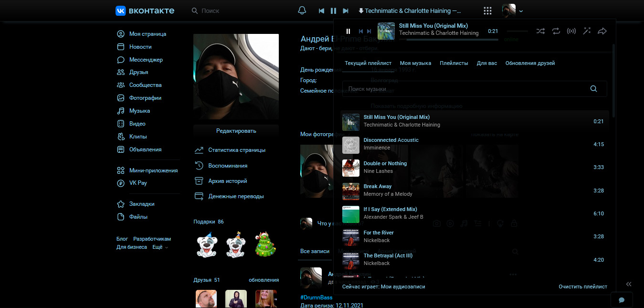Image resolution: width=644 pixels, height=308 pixels.
Task: Open Статистика страницы
Action: click(x=230, y=150)
